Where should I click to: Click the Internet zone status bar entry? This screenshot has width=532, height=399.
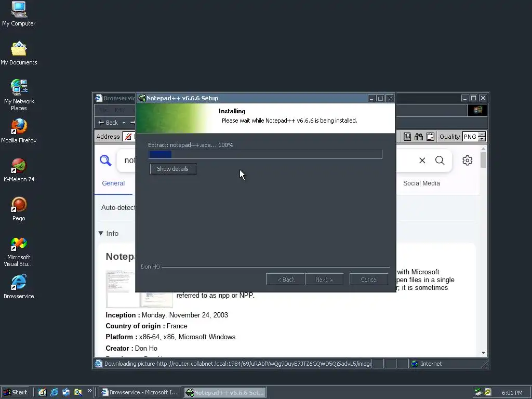(x=427, y=364)
